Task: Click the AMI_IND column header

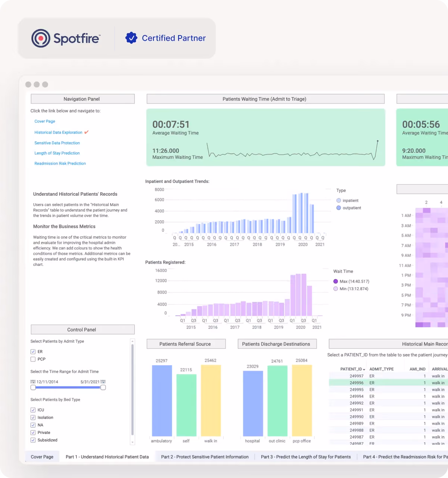Action: 417,369
